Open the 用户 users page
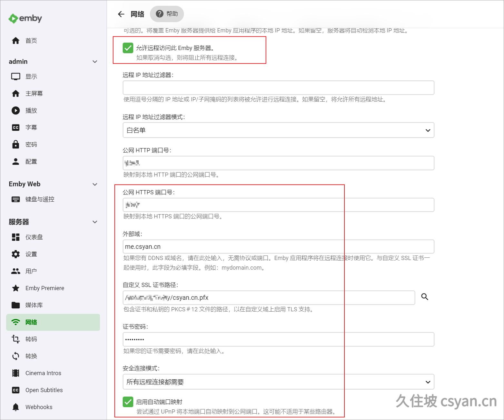 pos(53,271)
